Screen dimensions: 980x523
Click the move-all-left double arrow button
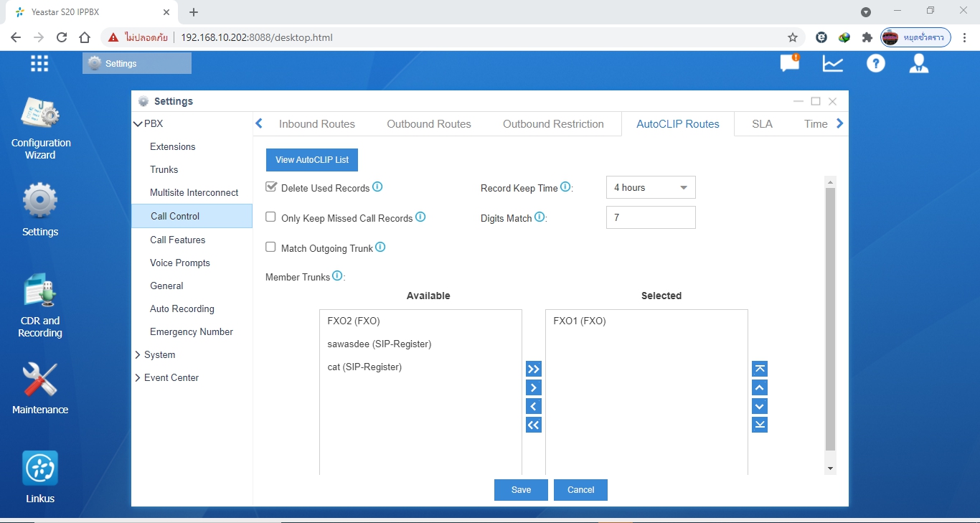533,425
